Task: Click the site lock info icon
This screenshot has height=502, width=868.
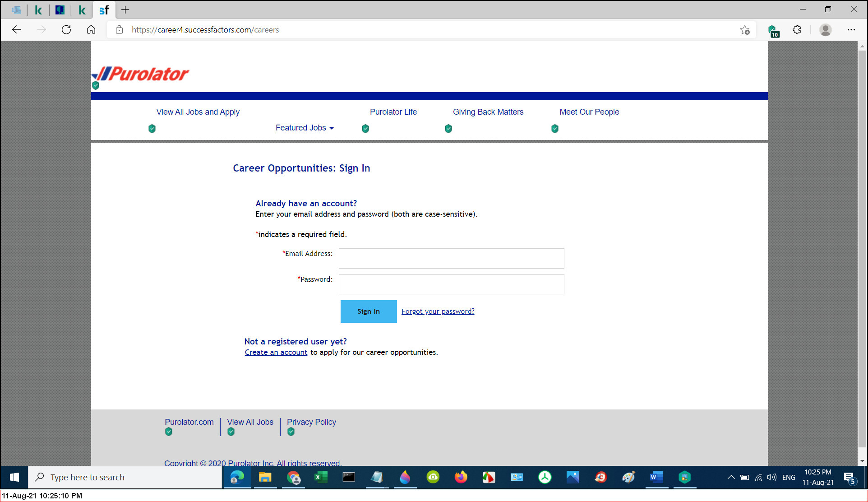Action: coord(119,30)
